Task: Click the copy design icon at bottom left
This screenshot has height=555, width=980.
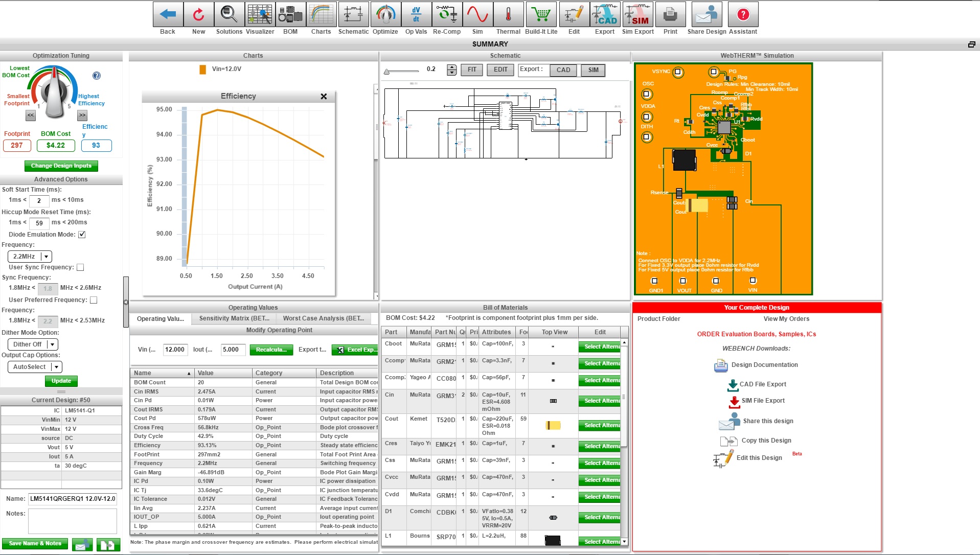Action: [108, 545]
